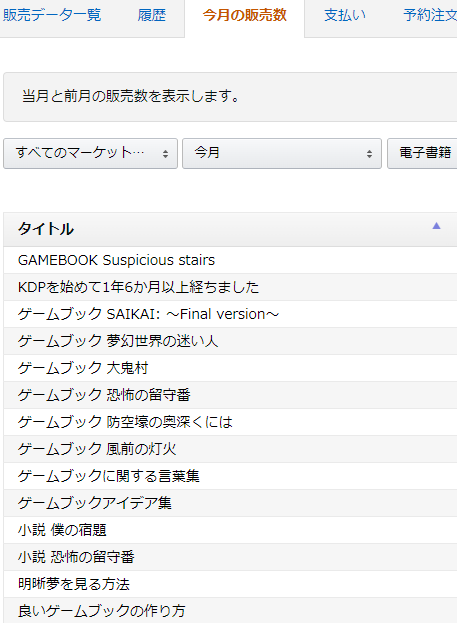The width and height of the screenshot is (457, 623).
Task: Sort by title using the blue triangle icon
Action: (x=436, y=226)
